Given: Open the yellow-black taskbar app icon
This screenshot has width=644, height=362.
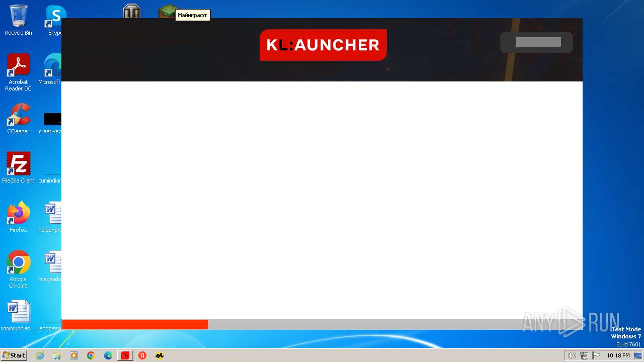Looking at the screenshot, I should pos(159,355).
